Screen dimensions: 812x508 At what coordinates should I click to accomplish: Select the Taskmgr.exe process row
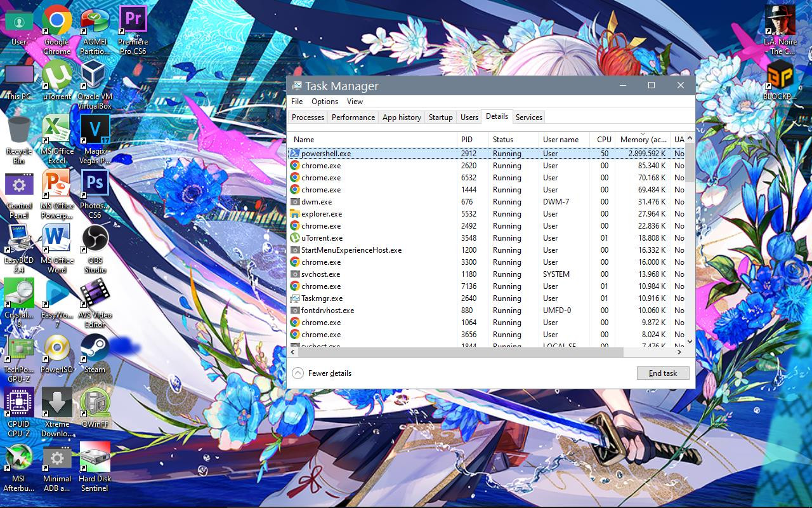[487, 298]
